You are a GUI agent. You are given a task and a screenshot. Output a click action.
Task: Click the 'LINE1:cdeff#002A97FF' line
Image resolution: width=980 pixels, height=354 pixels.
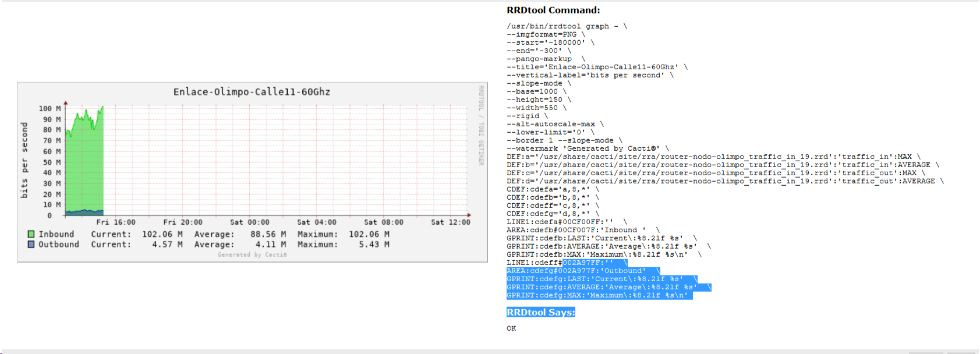point(567,263)
